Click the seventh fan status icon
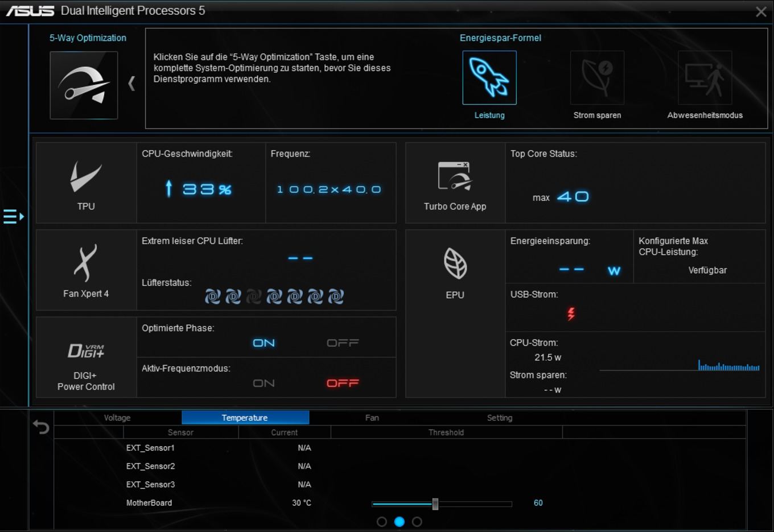Viewport: 774px width, 532px height. [336, 296]
